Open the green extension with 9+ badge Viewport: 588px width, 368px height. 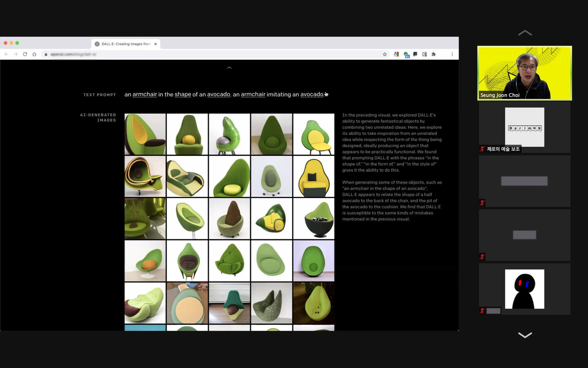pos(406,55)
